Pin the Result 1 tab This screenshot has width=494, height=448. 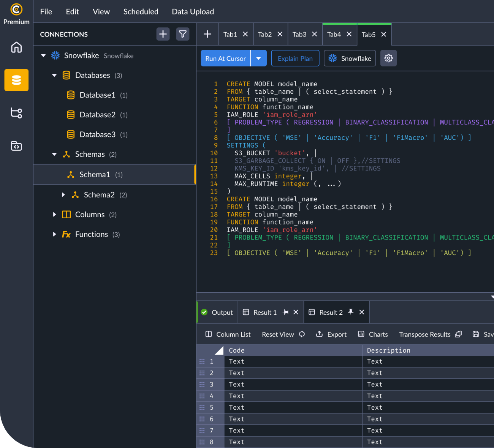pyautogui.click(x=285, y=312)
